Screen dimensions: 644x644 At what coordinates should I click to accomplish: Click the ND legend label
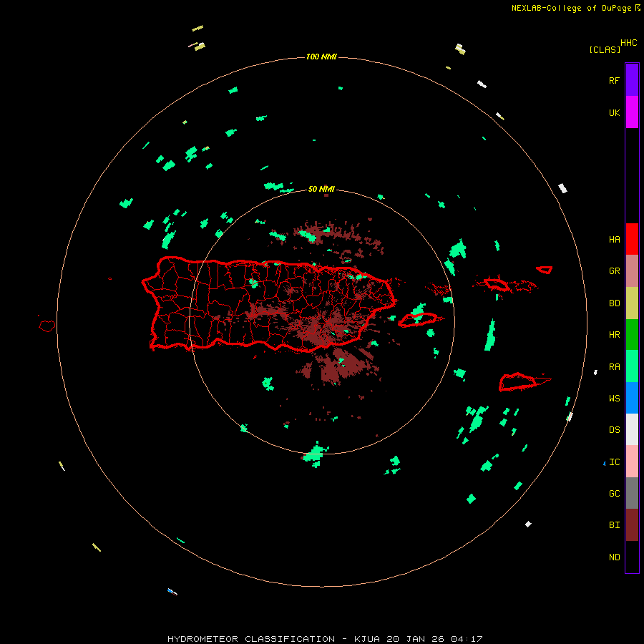pos(614,557)
